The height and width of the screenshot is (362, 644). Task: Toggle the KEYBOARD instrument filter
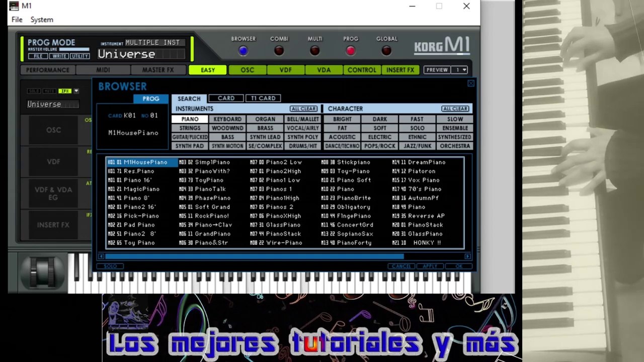[227, 119]
